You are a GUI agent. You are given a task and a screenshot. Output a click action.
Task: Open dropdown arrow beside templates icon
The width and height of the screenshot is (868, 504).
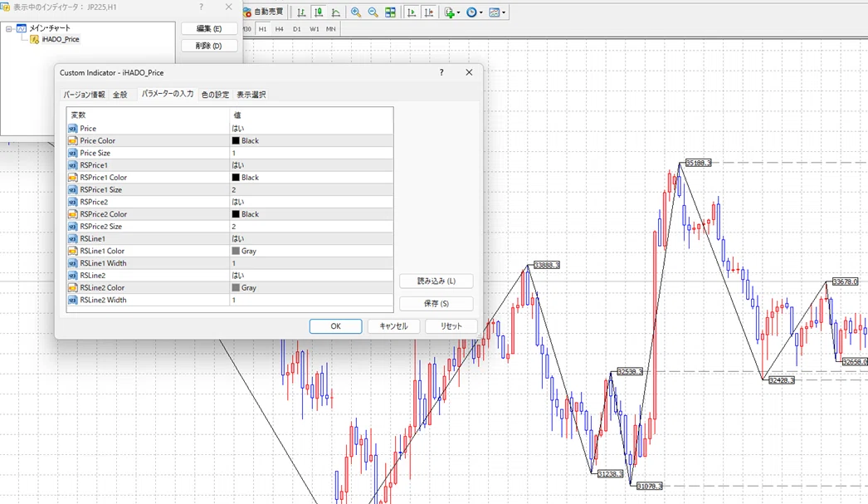click(503, 12)
